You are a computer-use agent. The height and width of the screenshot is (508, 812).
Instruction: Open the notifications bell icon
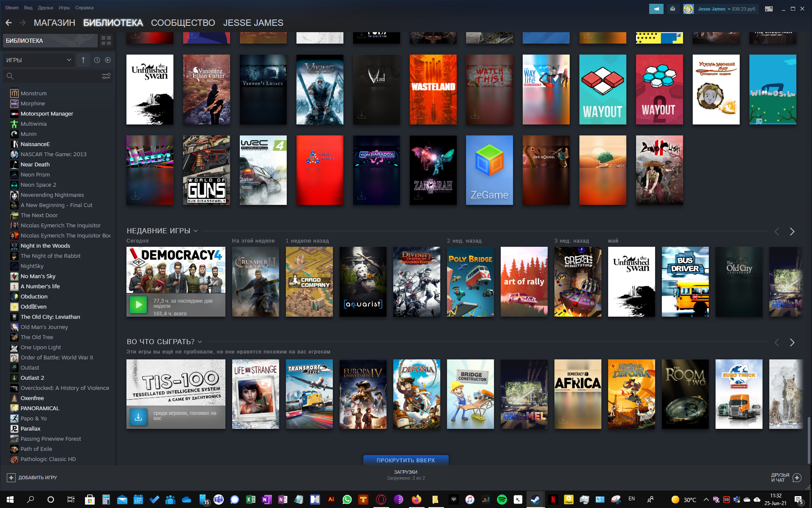pos(672,9)
